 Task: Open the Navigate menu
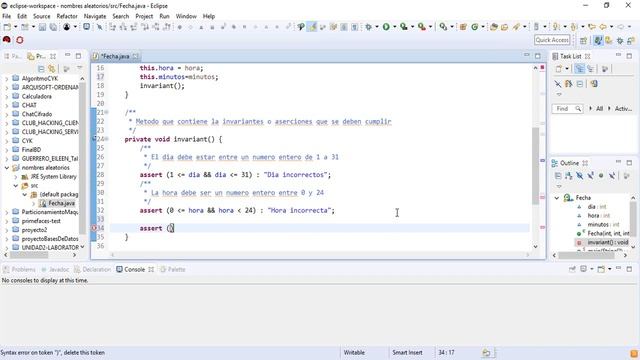click(95, 16)
